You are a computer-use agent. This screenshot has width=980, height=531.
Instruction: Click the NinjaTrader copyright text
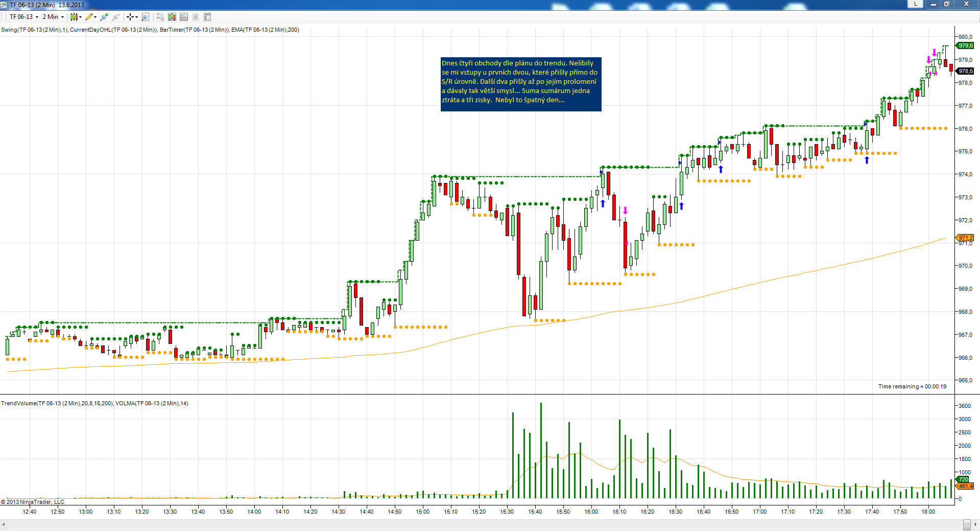pos(33,502)
